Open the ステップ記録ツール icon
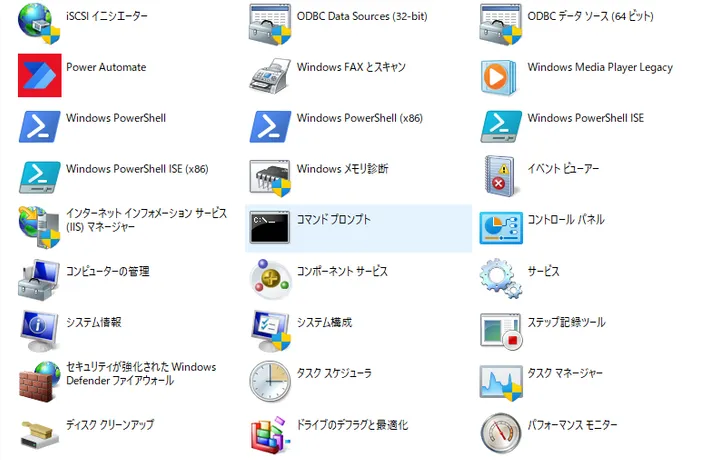720x467 pixels. (501, 332)
